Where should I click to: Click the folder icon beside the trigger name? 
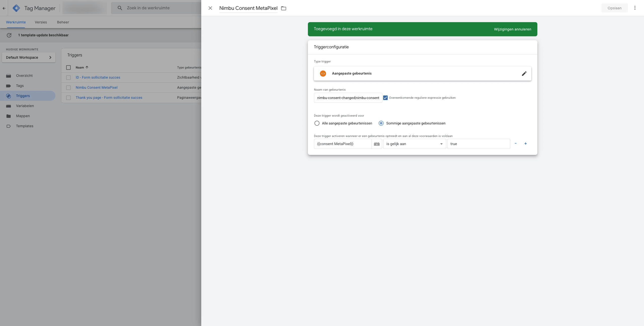(284, 8)
